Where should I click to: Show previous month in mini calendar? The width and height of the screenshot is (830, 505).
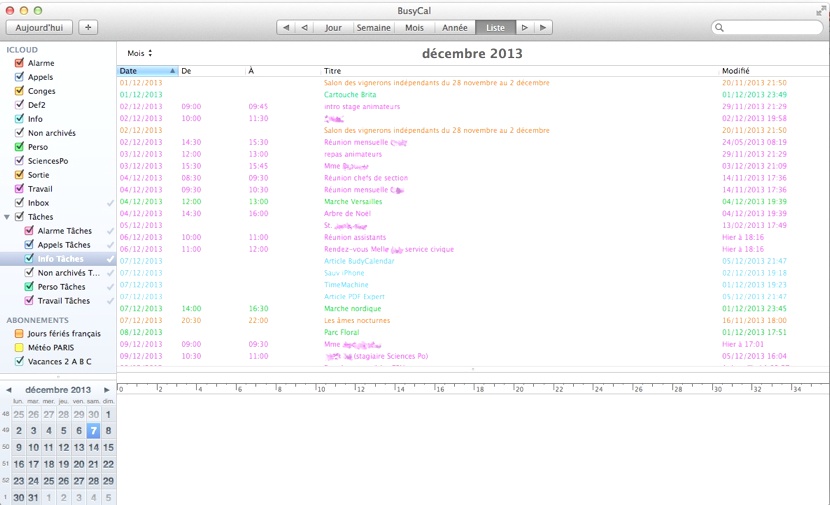(9, 389)
